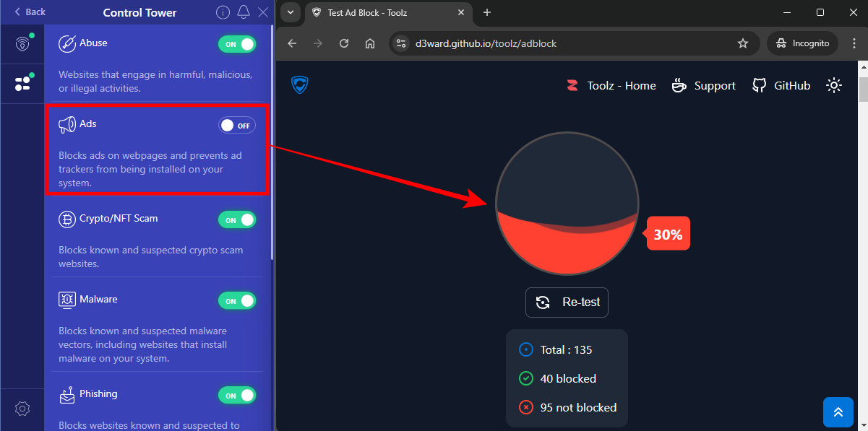The width and height of the screenshot is (868, 431).
Task: Open the notifications bell icon
Action: pyautogui.click(x=244, y=12)
